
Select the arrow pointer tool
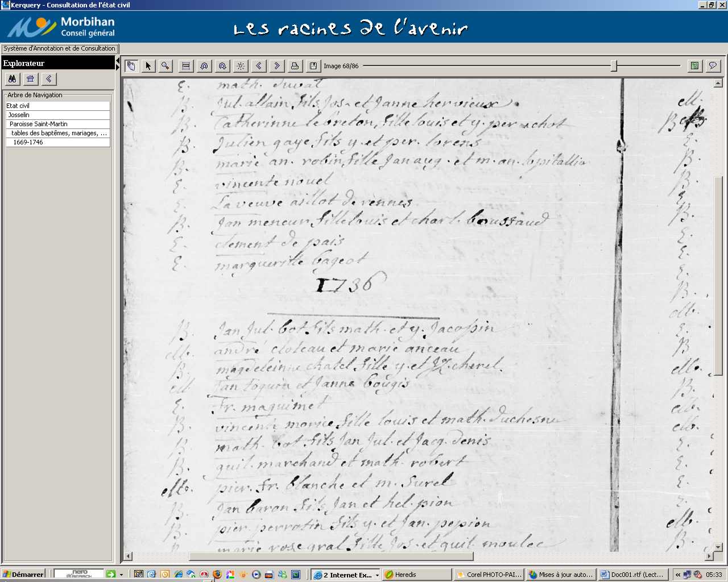pos(148,66)
